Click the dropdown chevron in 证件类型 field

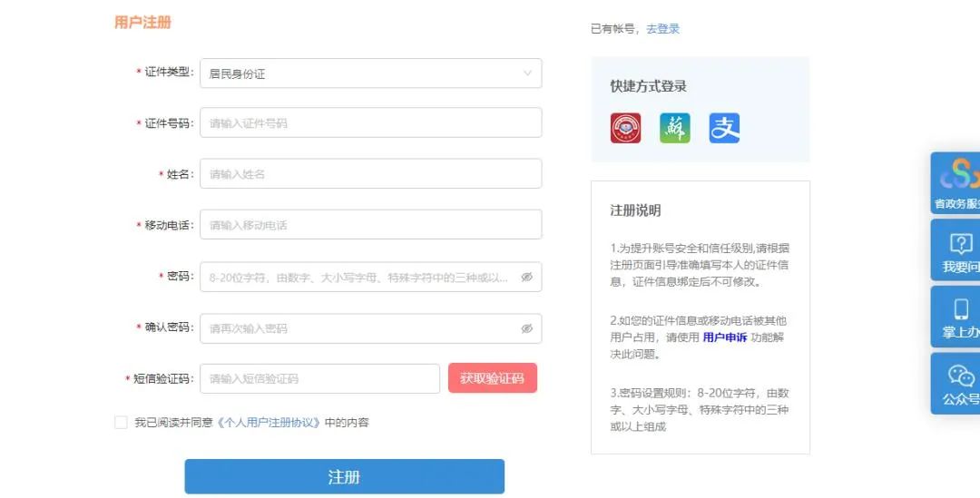tap(527, 73)
